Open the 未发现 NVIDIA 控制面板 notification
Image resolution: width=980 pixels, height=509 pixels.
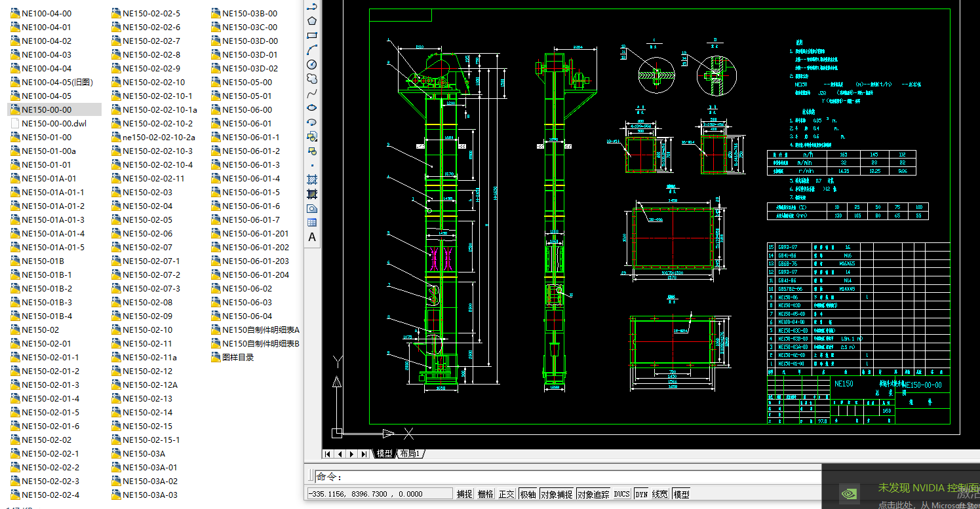pyautogui.click(x=928, y=488)
